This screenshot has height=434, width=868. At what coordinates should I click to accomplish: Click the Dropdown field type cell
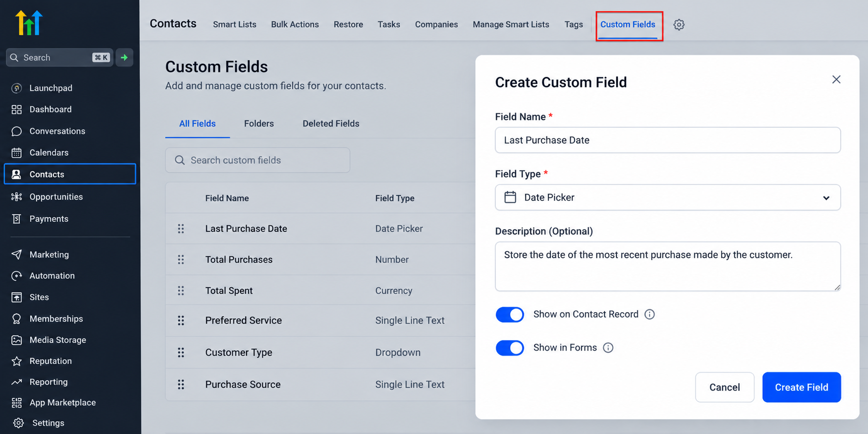pos(398,352)
